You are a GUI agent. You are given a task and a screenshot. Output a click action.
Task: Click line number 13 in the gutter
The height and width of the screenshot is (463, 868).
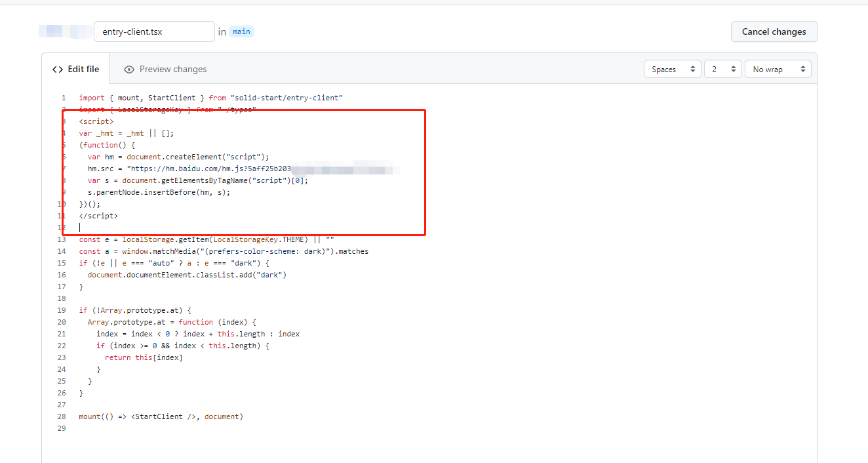[x=62, y=239]
